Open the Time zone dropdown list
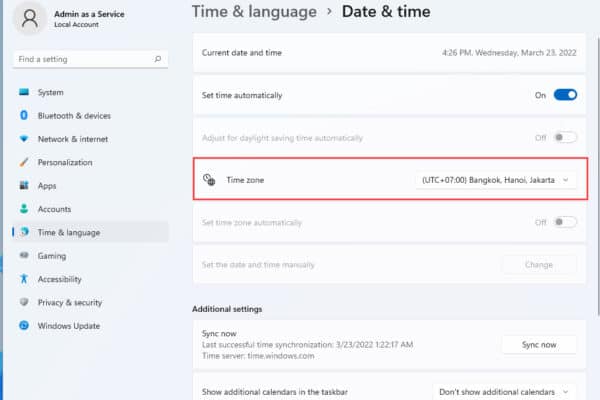Image resolution: width=600 pixels, height=400 pixels. coord(496,179)
